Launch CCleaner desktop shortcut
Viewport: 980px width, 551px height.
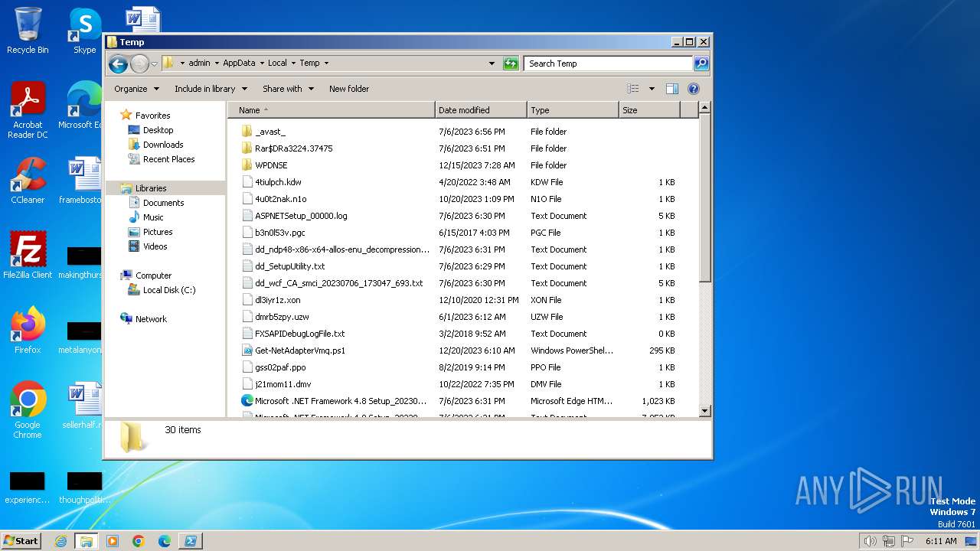(28, 181)
